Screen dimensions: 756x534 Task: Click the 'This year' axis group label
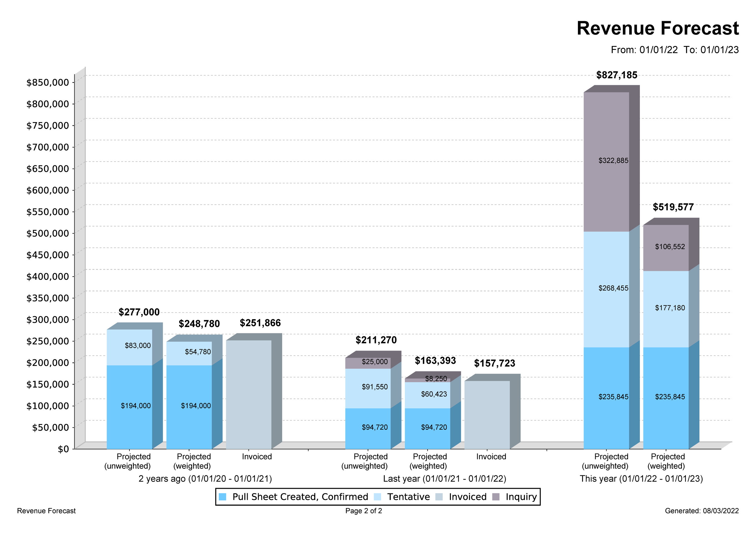point(641,478)
